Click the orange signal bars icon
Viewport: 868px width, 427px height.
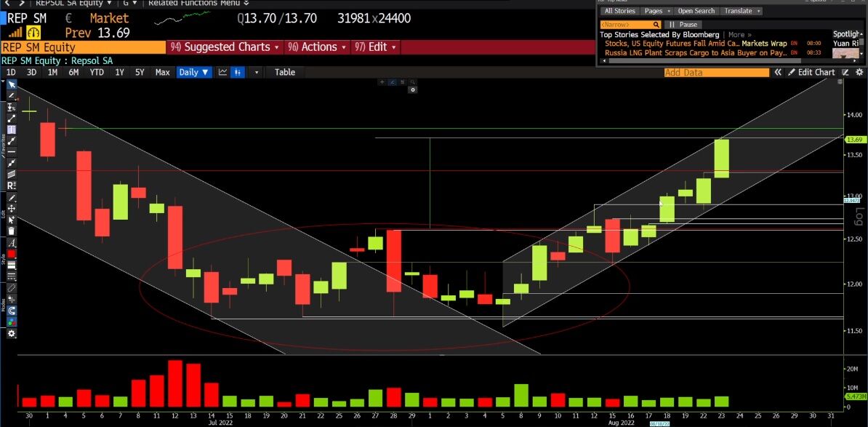coord(15,33)
